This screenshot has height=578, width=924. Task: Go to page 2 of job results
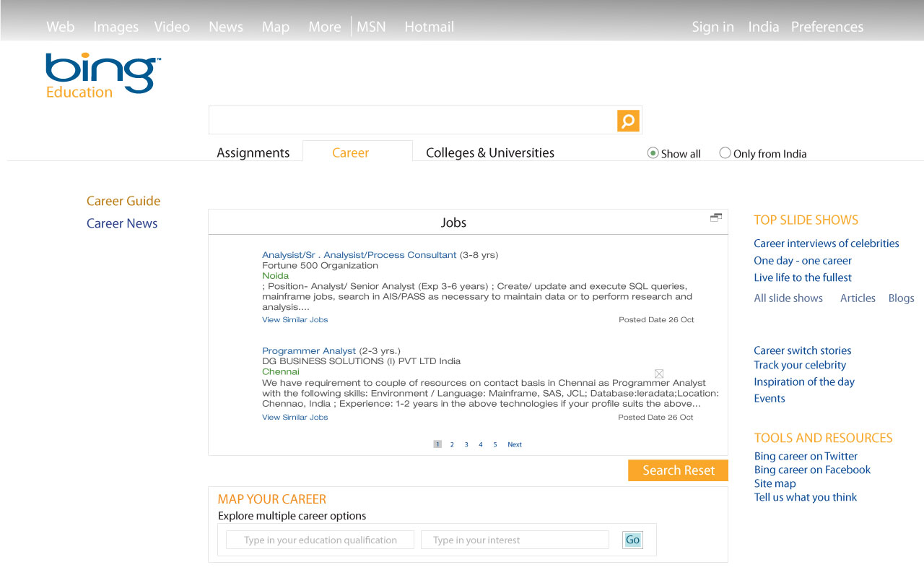[x=452, y=444]
